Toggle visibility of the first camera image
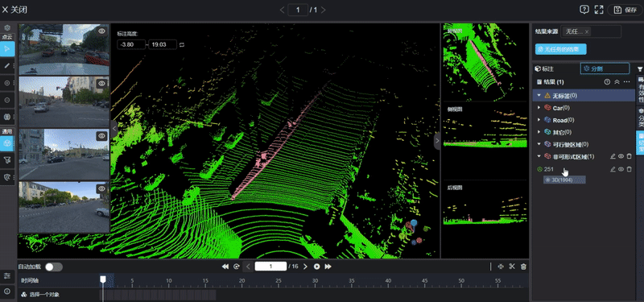This screenshot has height=302, width=644. pyautogui.click(x=101, y=31)
